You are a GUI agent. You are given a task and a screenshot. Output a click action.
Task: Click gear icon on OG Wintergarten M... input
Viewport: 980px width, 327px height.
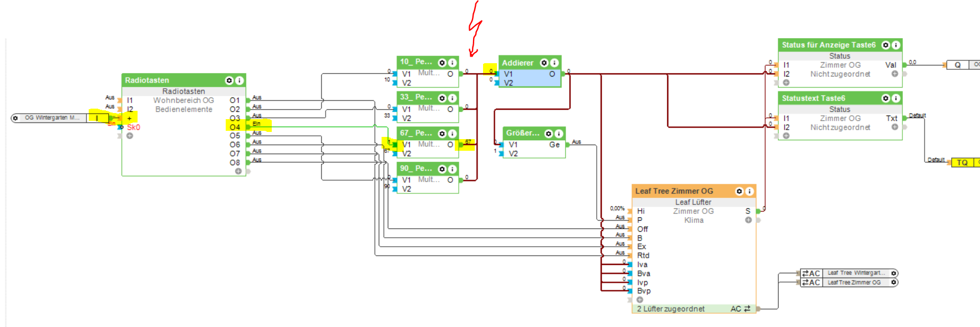pos(16,118)
